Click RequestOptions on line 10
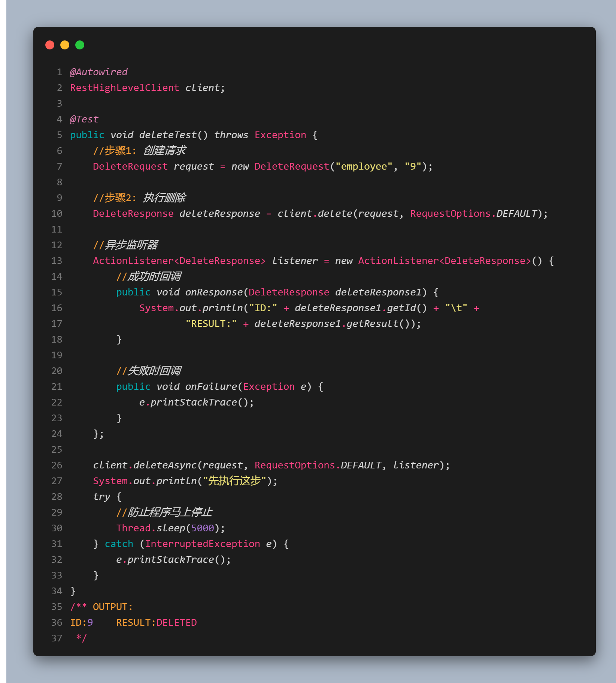 point(450,213)
